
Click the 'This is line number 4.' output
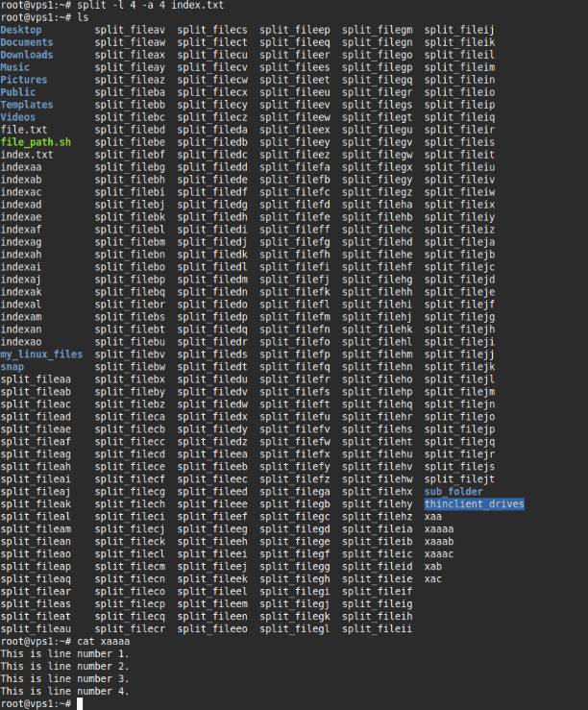pyautogui.click(x=64, y=691)
